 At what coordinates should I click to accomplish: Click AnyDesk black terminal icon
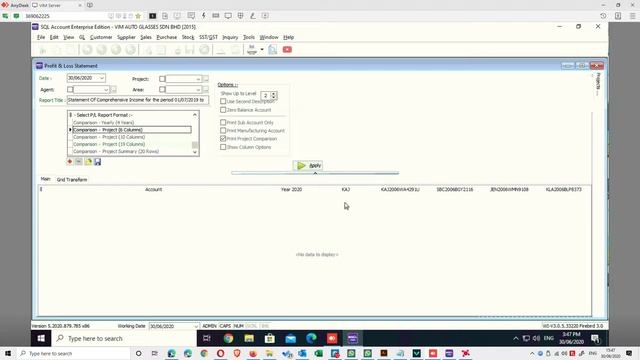point(153,16)
